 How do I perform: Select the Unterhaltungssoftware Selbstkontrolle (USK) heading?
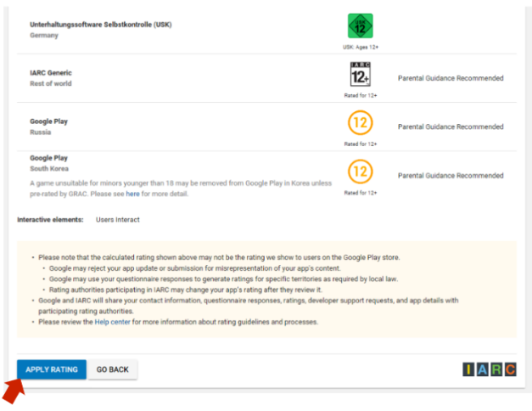pos(98,25)
